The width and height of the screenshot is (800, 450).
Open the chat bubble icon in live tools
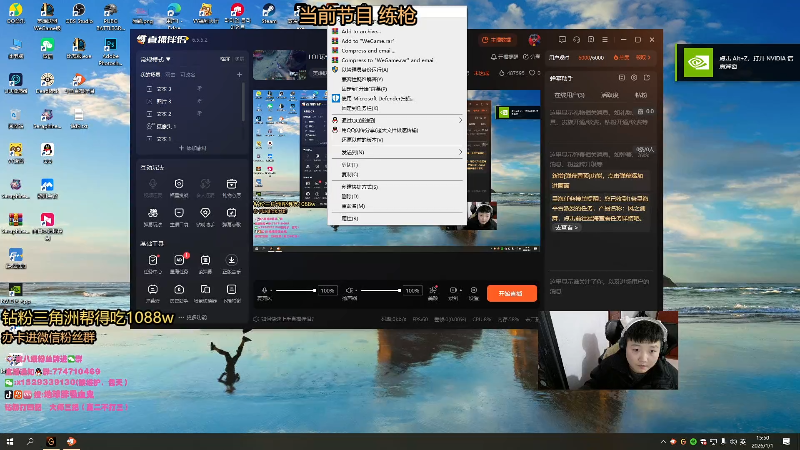point(153,290)
